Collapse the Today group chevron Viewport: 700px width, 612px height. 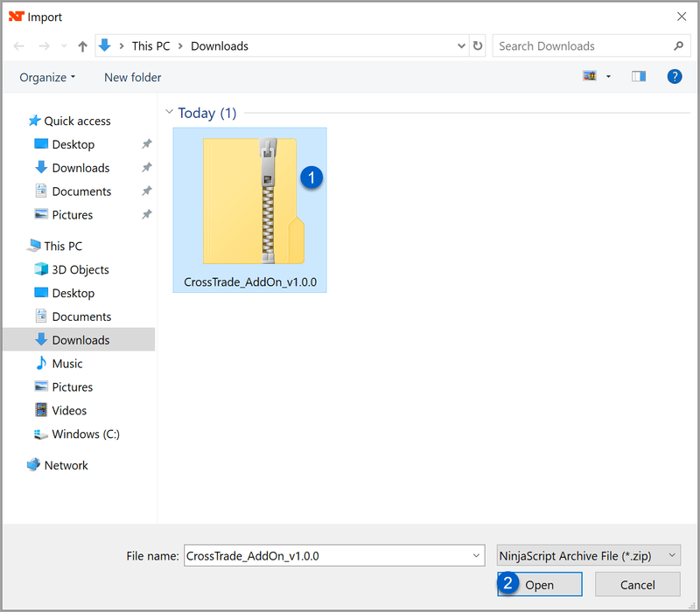[168, 113]
